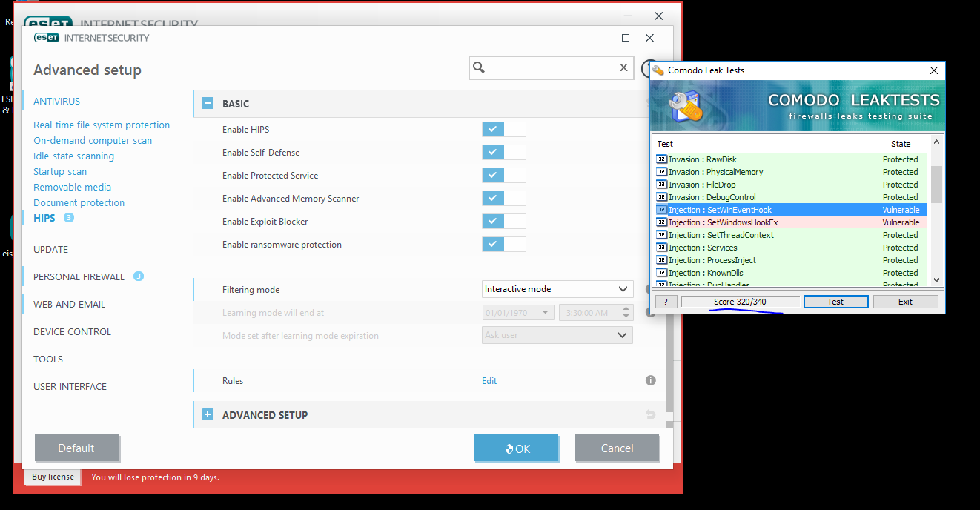Select the WEB AND EMAIL category
980x510 pixels.
69,304
